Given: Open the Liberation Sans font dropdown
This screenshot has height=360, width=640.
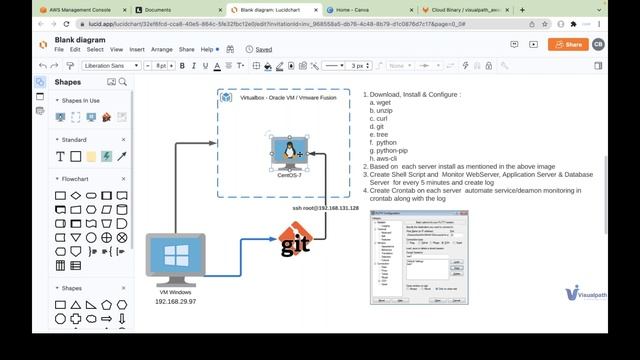Looking at the screenshot, I should click(111, 66).
